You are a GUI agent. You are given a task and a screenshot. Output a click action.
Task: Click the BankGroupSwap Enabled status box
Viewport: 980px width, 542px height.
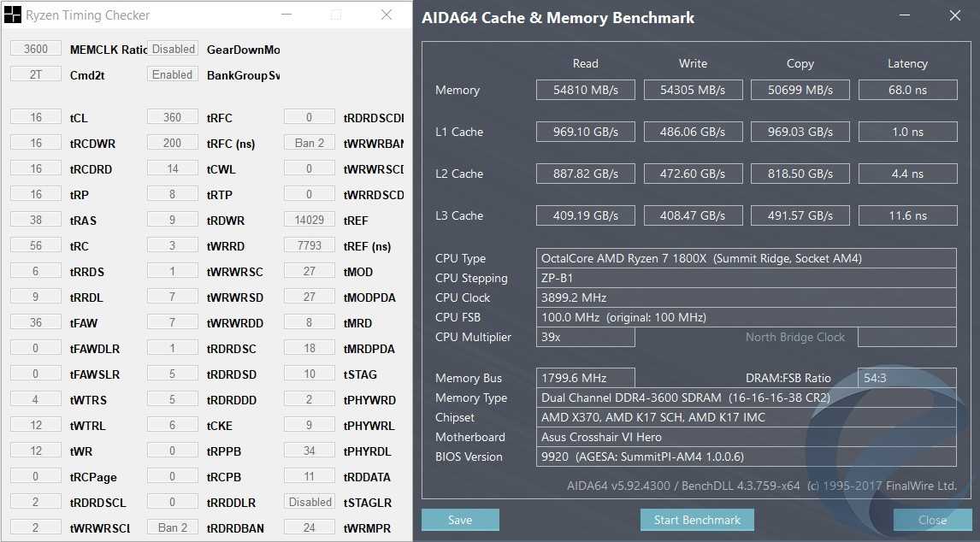pyautogui.click(x=173, y=74)
